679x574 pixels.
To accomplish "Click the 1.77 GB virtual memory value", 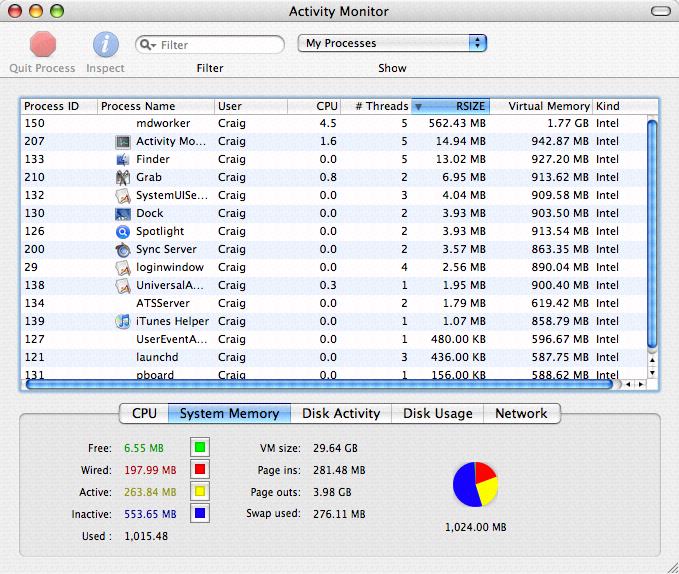I will coord(568,123).
